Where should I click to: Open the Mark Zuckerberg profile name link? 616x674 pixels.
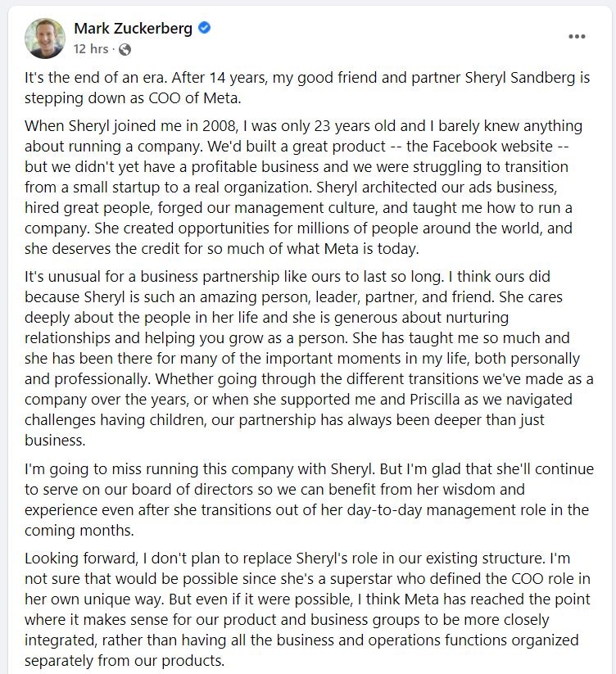[133, 29]
